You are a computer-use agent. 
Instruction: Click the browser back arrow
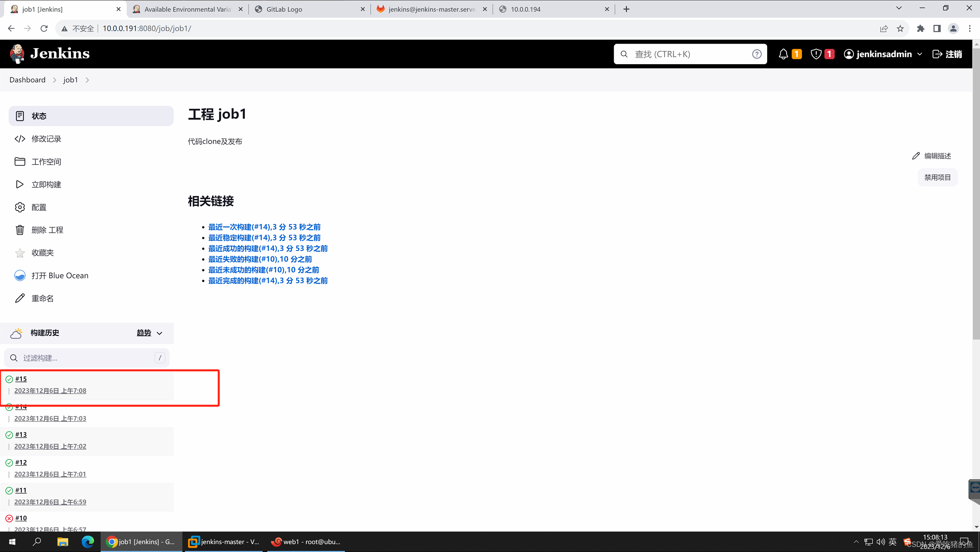tap(11, 28)
